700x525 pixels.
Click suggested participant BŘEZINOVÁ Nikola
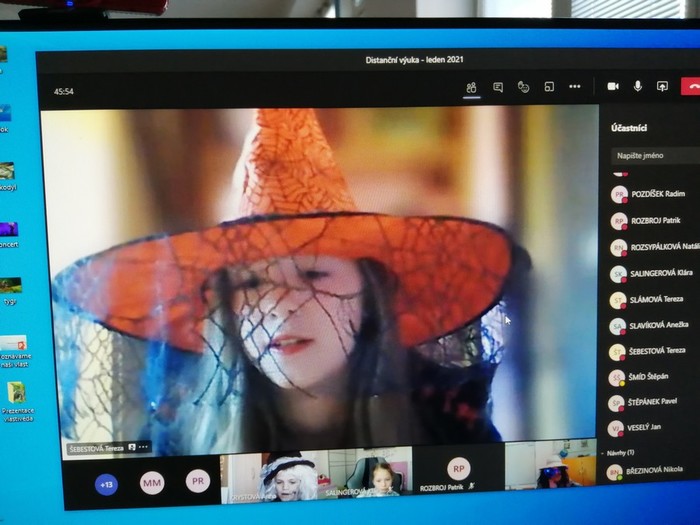click(x=655, y=471)
